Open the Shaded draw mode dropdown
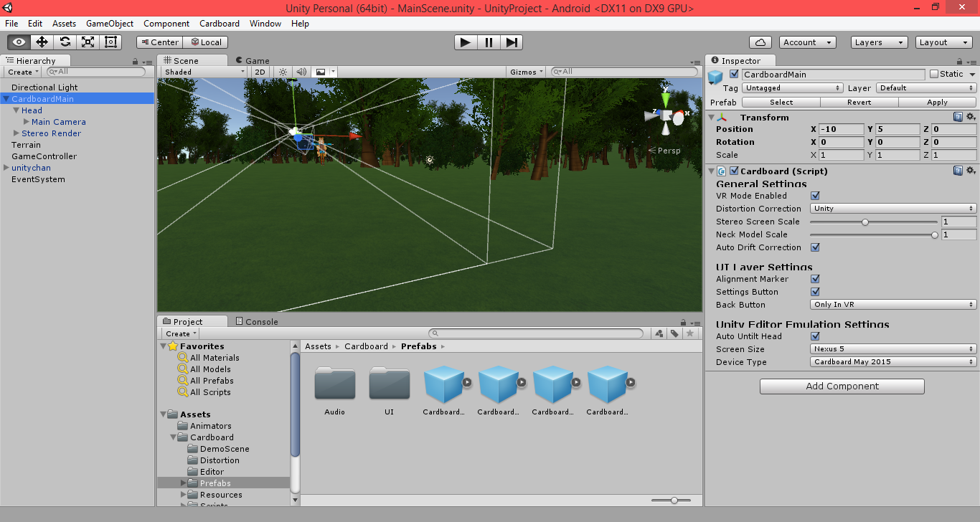The image size is (980, 522). [x=204, y=72]
